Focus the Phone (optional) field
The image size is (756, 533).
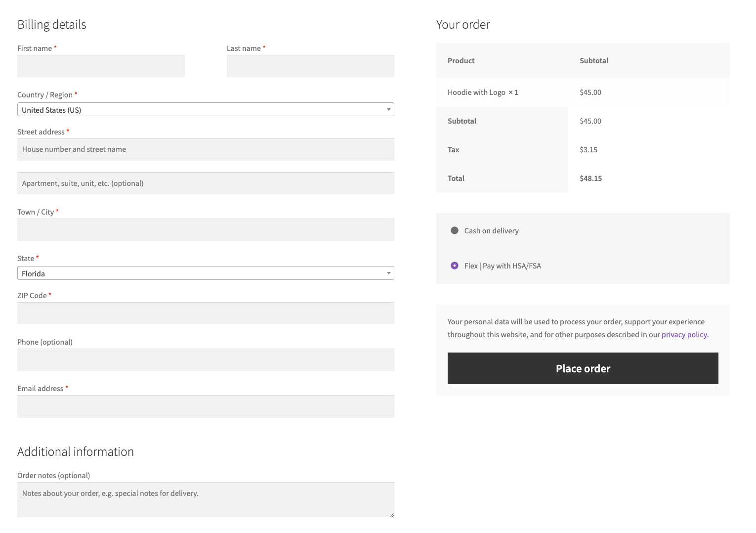click(206, 360)
